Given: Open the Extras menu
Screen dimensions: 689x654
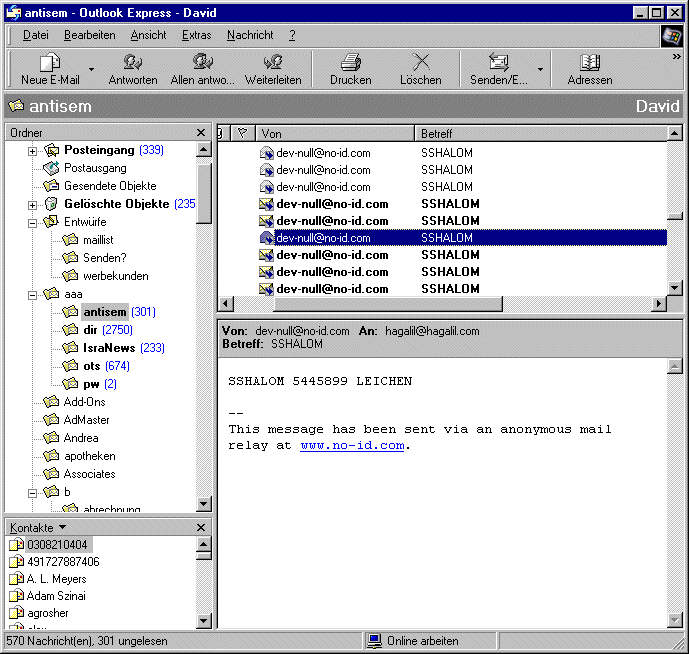Looking at the screenshot, I should click(x=196, y=35).
